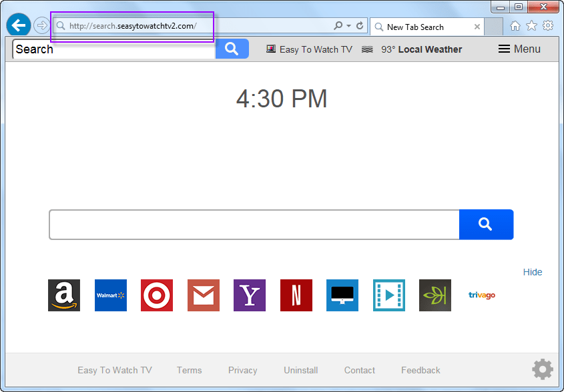
Task: Click the TV icon beside Easy To Watch TV
Action: pyautogui.click(x=271, y=49)
